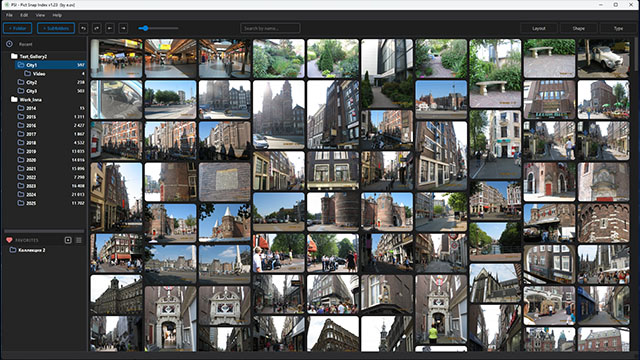
Task: Open the Layout dropdown
Action: tap(539, 28)
